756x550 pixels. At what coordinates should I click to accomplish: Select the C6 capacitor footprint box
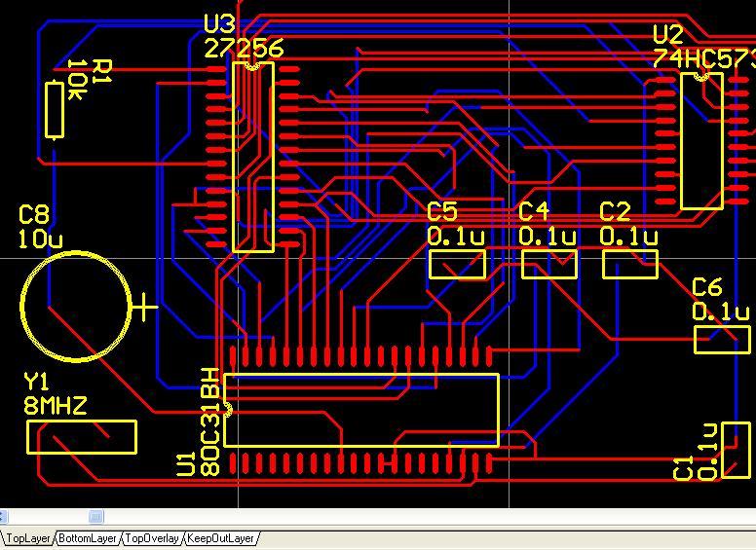[722, 340]
